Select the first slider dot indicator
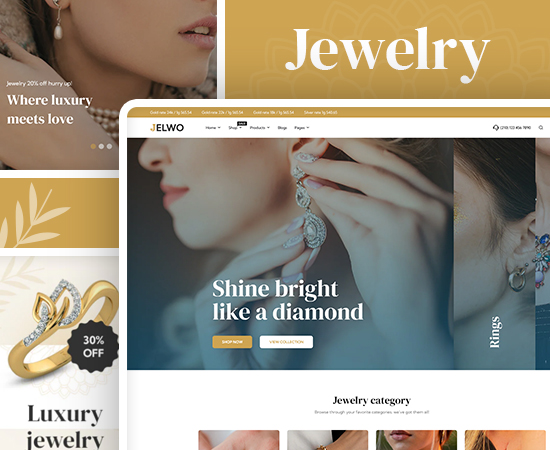This screenshot has height=450, width=550. (x=93, y=146)
